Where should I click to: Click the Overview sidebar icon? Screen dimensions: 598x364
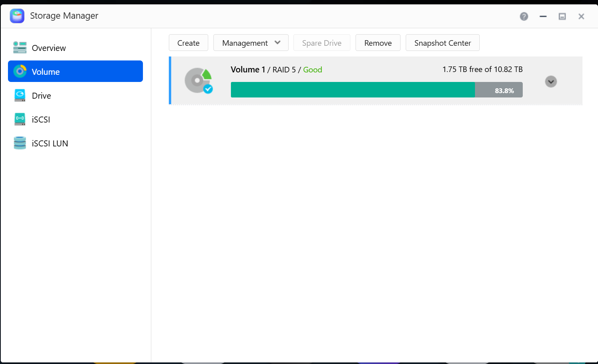click(x=20, y=48)
